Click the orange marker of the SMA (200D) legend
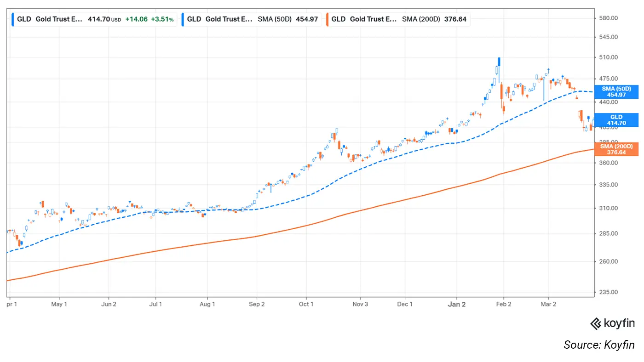This screenshot has height=362, width=644. (x=328, y=19)
